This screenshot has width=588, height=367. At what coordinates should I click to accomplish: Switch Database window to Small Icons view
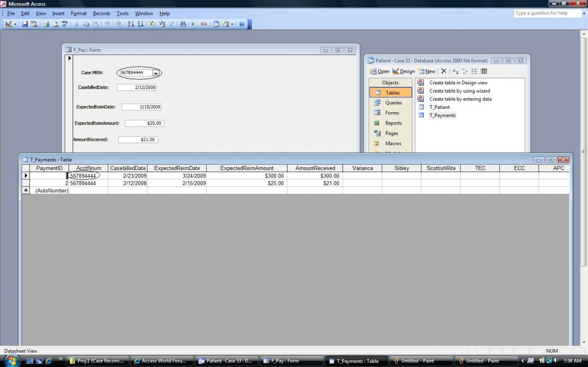(x=465, y=71)
